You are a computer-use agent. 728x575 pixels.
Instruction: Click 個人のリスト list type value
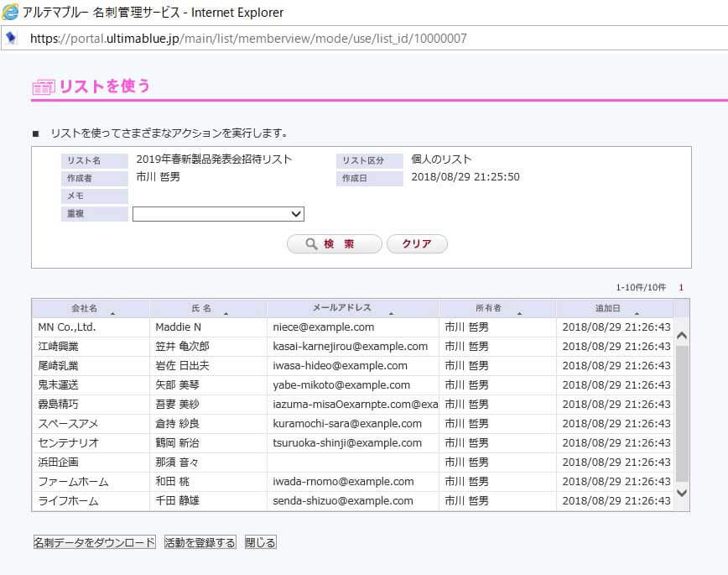pyautogui.click(x=441, y=159)
